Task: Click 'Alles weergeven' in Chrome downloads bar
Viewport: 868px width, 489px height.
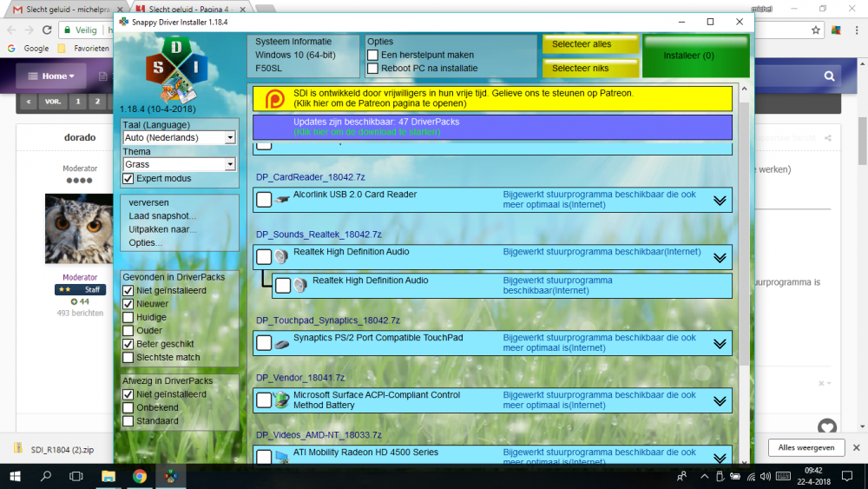Action: coord(806,447)
